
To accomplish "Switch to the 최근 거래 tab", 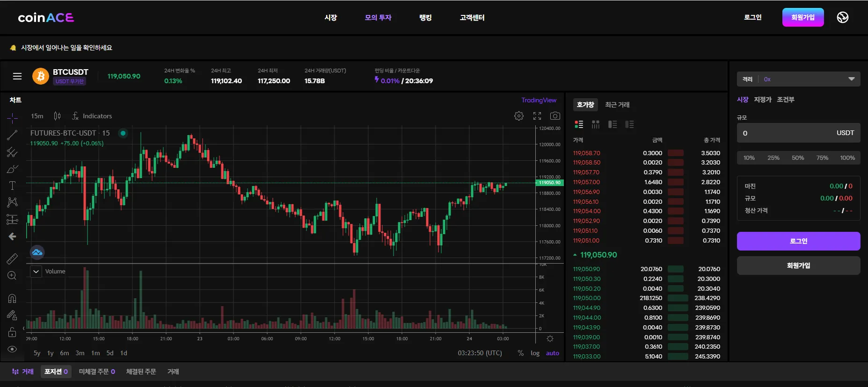I will tap(617, 105).
